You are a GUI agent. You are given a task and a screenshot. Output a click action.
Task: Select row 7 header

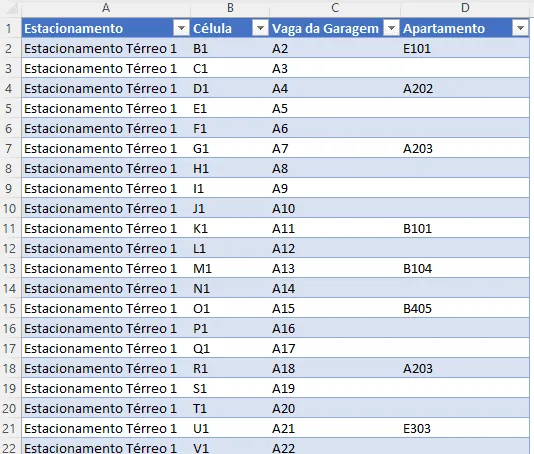click(x=10, y=148)
